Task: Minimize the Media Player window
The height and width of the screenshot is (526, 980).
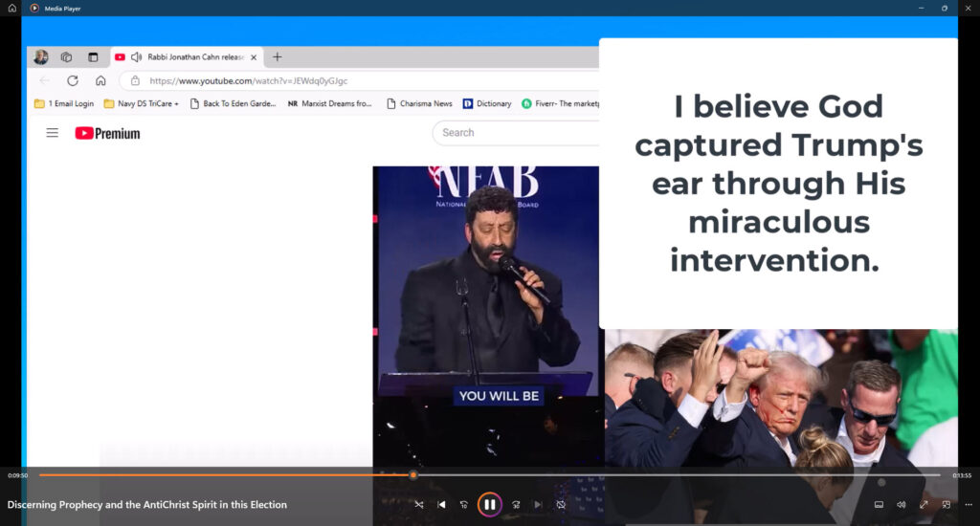Action: pyautogui.click(x=921, y=8)
